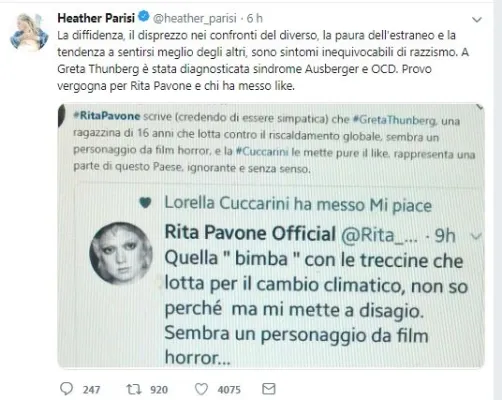
Task: Expand chevron next to Rita Pavone's 9h
Action: click(475, 236)
